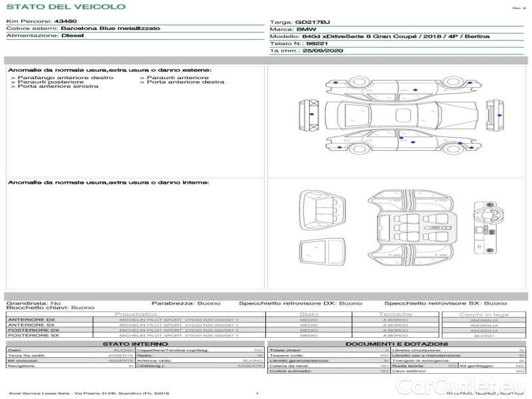This screenshot has width=532, height=399.
Task: Click Specchietto retrovisore SX status
Action: click(446, 303)
